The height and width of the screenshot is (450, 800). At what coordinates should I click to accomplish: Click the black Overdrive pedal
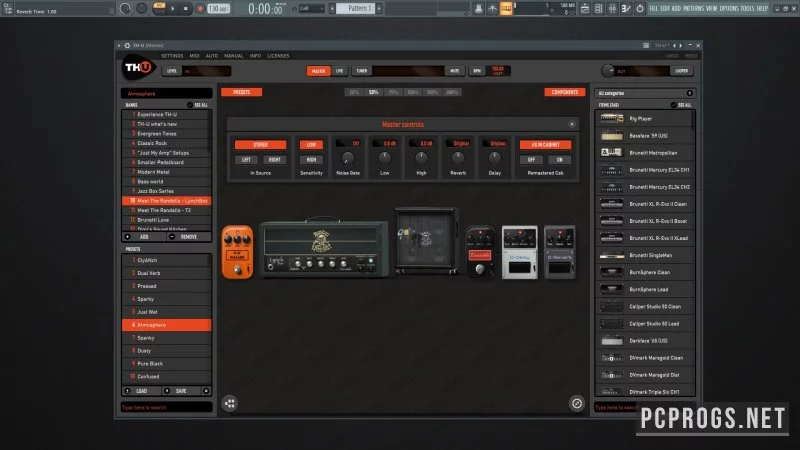point(480,253)
